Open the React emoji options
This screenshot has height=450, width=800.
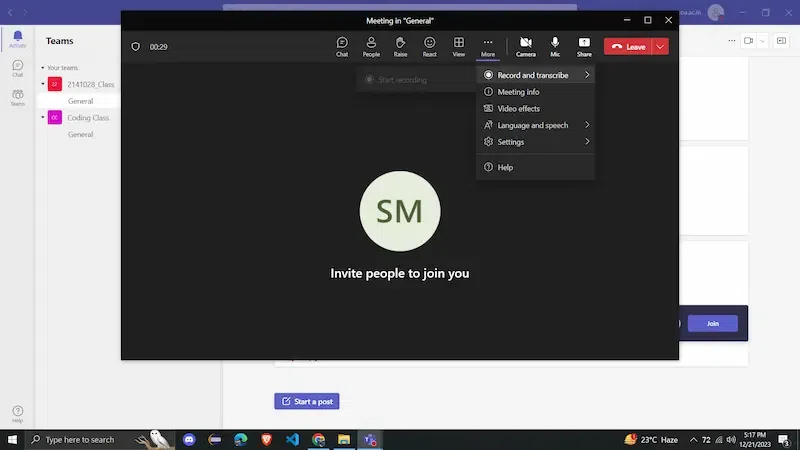(x=430, y=46)
